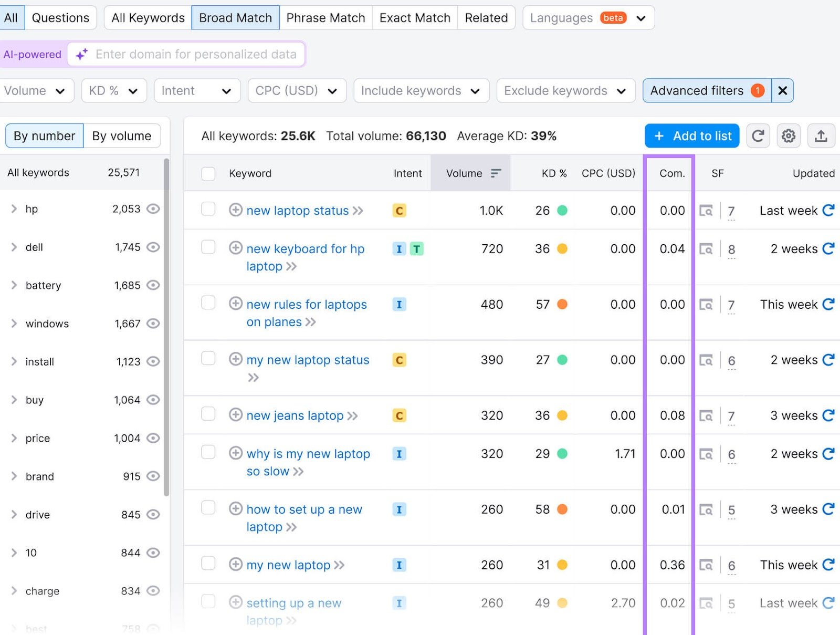The image size is (840, 635).
Task: Click the Add to list button
Action: tap(691, 136)
